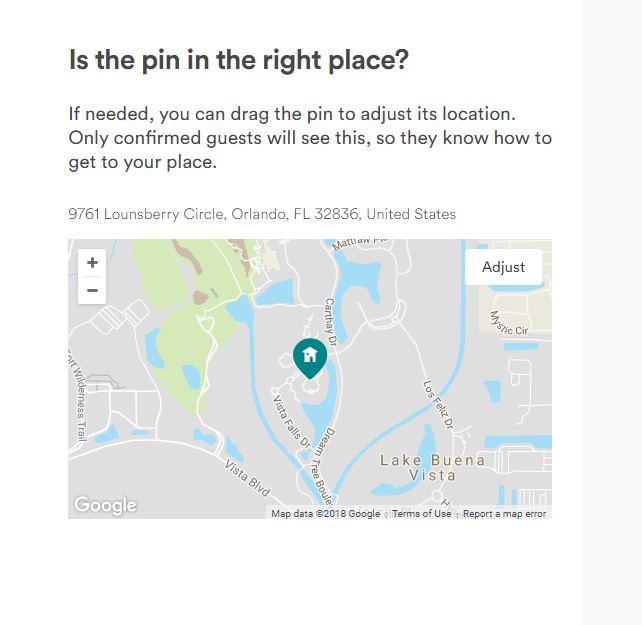Select the teal house location pin
This screenshot has height=625, width=642.
coord(310,358)
